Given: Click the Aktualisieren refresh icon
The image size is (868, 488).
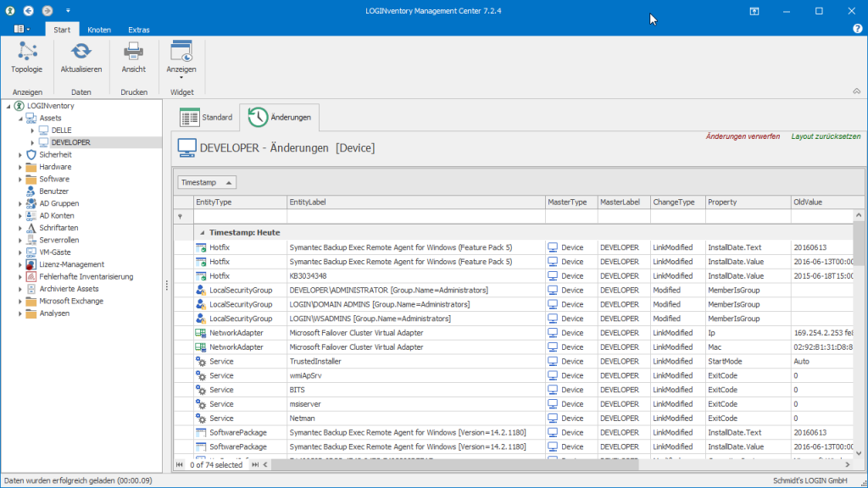Looking at the screenshot, I should coord(81,51).
